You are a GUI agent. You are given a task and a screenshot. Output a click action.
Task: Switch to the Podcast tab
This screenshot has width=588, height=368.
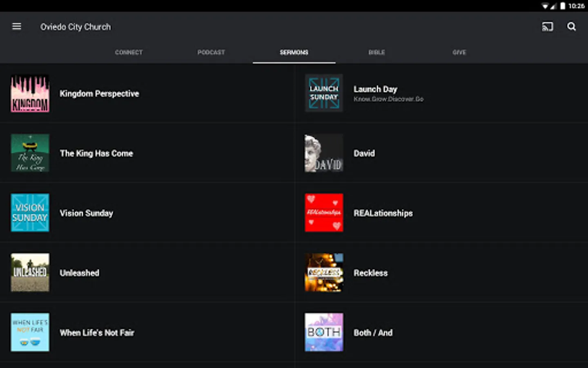pyautogui.click(x=211, y=52)
